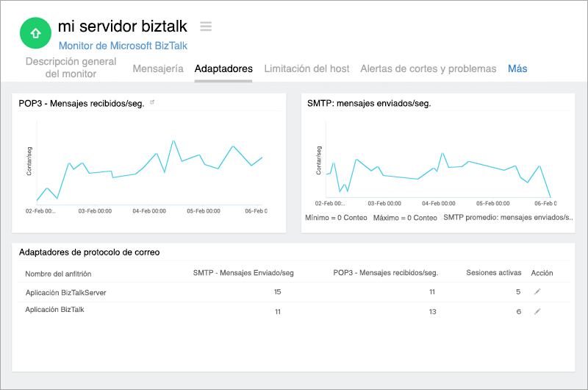
Task: Click 04-Feb 00:00 label on POP3 chart
Action: coord(149,211)
